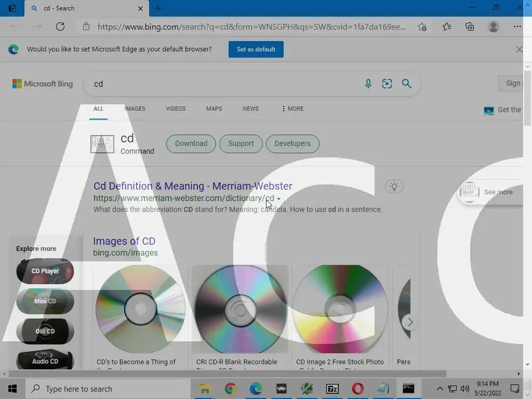Switch to the NEWS tab
This screenshot has width=532, height=399.
pos(251,109)
